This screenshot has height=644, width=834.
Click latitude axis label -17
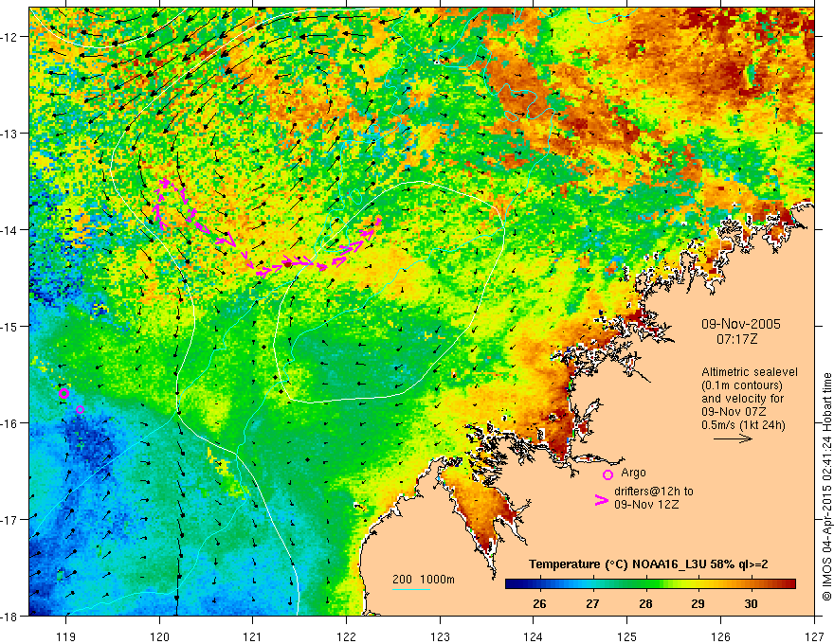tap(9, 519)
